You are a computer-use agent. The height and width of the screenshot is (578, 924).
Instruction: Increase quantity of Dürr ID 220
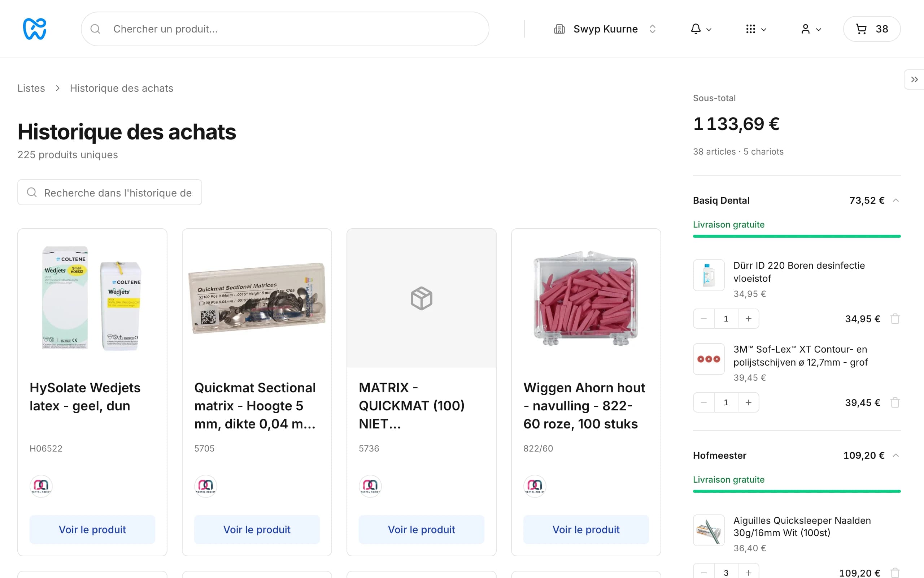748,319
